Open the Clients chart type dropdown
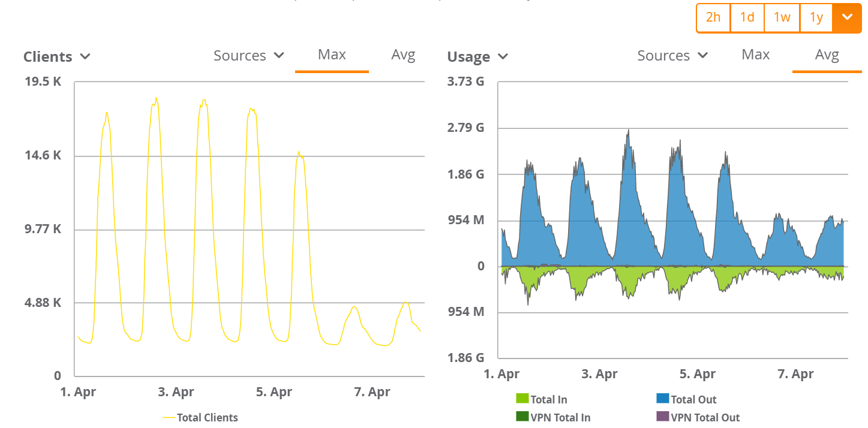Screen dimensions: 868x428 click(57, 57)
